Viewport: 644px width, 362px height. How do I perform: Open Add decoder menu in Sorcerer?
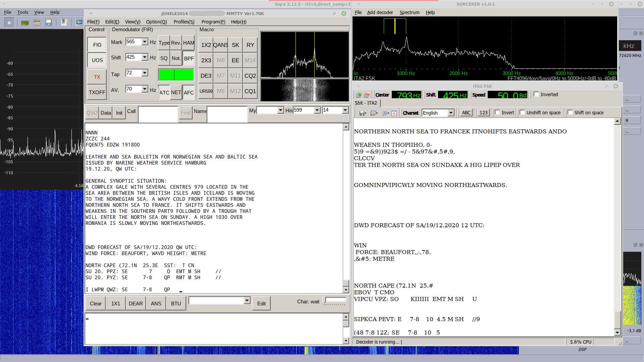380,12
